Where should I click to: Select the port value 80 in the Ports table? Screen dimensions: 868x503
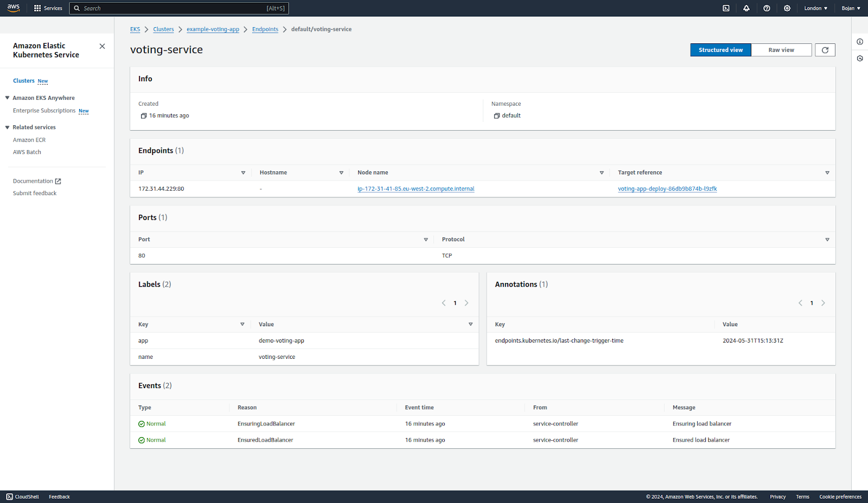click(x=142, y=256)
